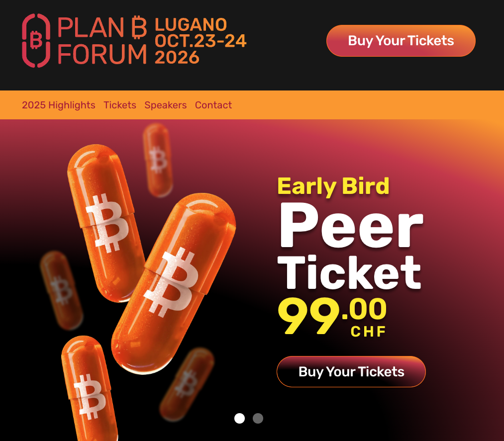Open the 2025 Highlights menu item
The height and width of the screenshot is (441, 504).
[x=59, y=105]
